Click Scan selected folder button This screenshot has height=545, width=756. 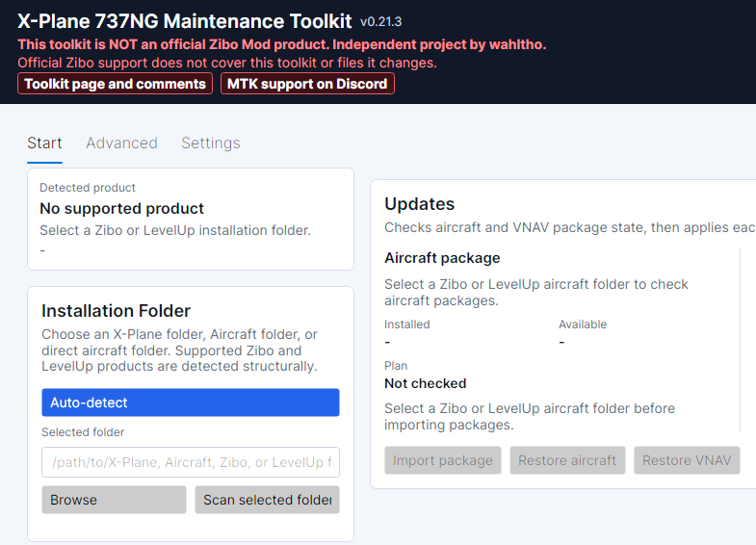tap(267, 500)
